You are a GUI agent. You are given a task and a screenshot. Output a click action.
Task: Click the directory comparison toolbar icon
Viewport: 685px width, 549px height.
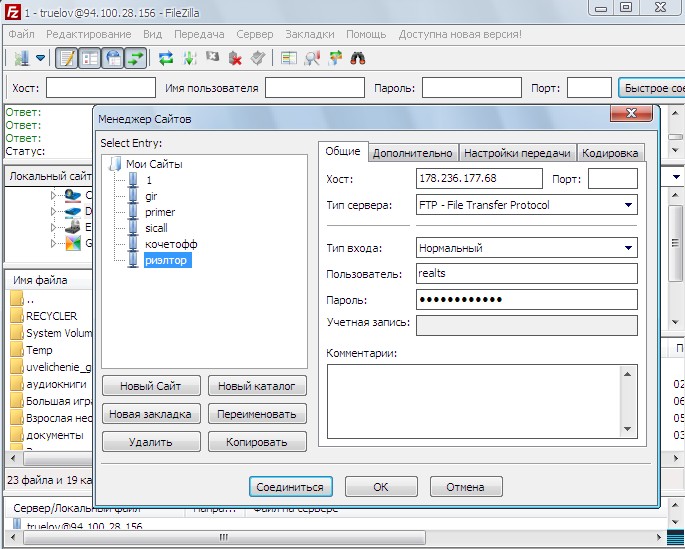(x=312, y=58)
